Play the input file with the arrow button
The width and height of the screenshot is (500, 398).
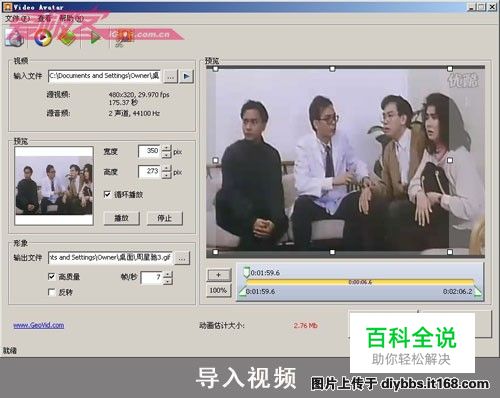click(186, 76)
